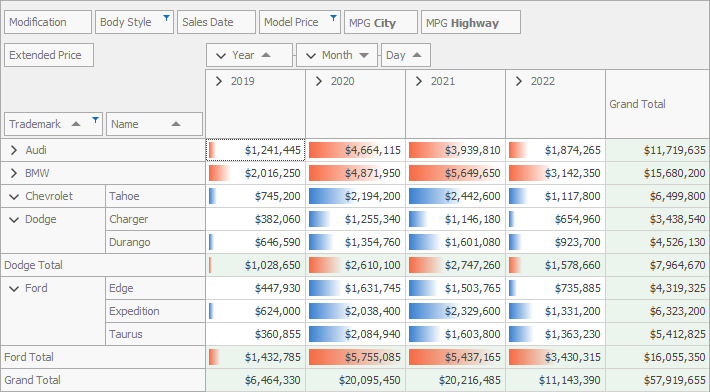
Task: Click the Extended Price field header
Action: pos(49,55)
